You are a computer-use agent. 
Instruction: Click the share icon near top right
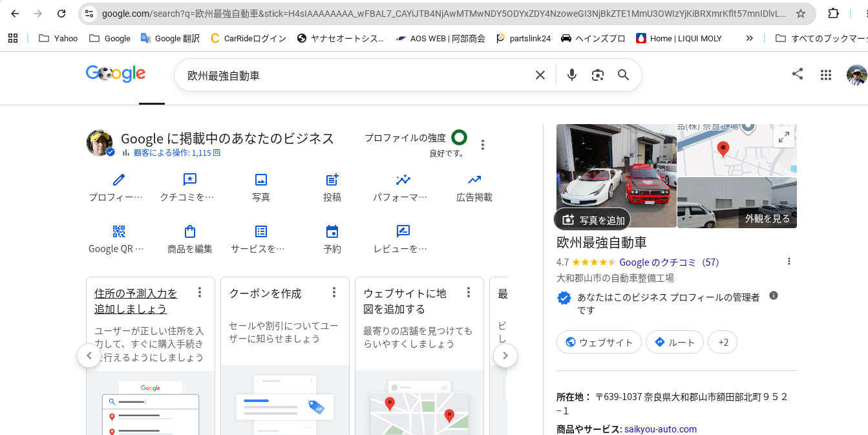pyautogui.click(x=798, y=74)
